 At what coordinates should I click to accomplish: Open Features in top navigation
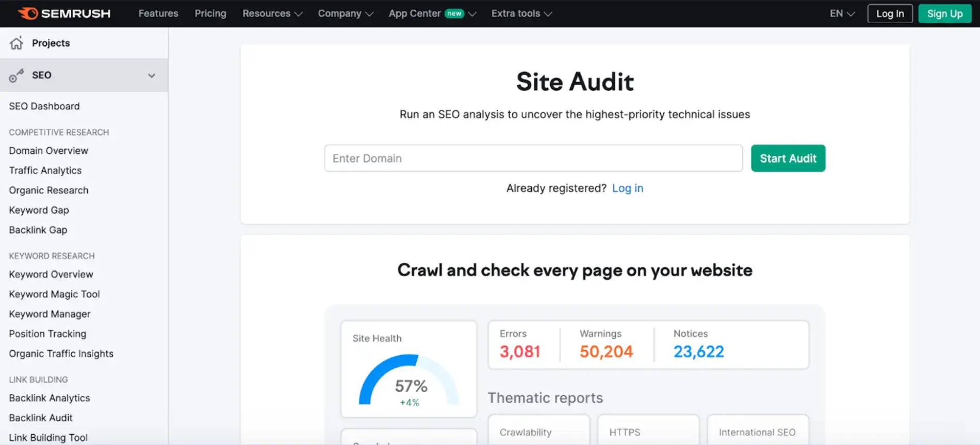[158, 13]
